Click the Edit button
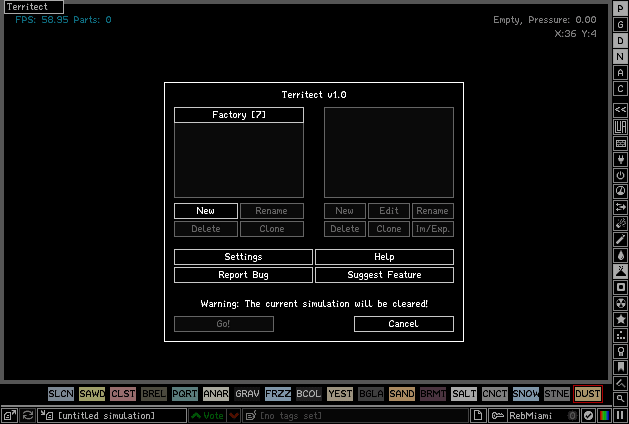Image resolution: width=629 pixels, height=424 pixels. click(389, 211)
